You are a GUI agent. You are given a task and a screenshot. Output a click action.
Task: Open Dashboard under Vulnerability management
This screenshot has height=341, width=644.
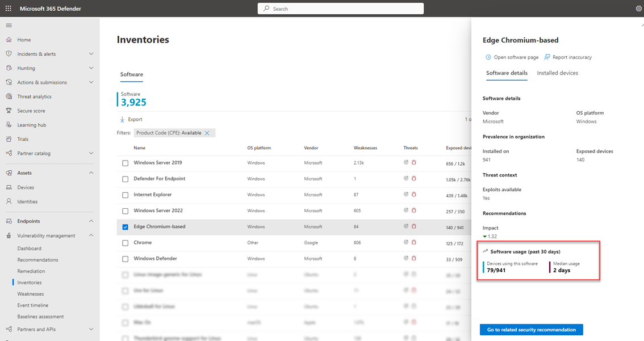point(29,249)
